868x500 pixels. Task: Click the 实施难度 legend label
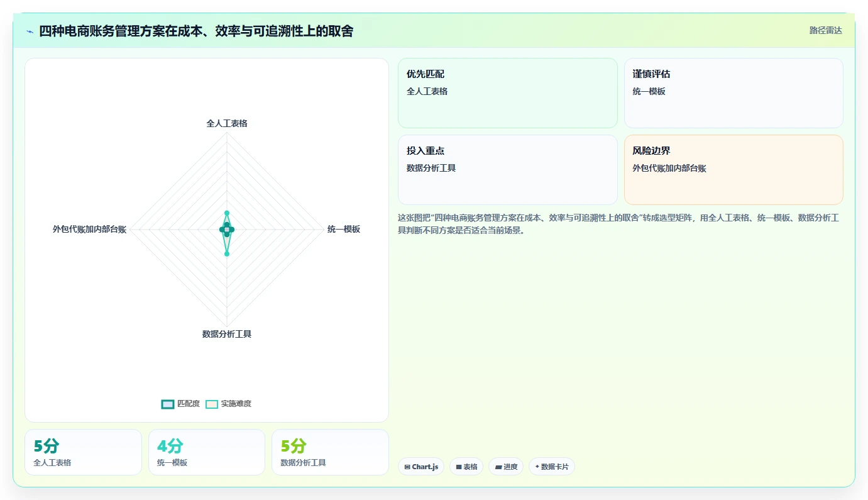click(x=236, y=404)
